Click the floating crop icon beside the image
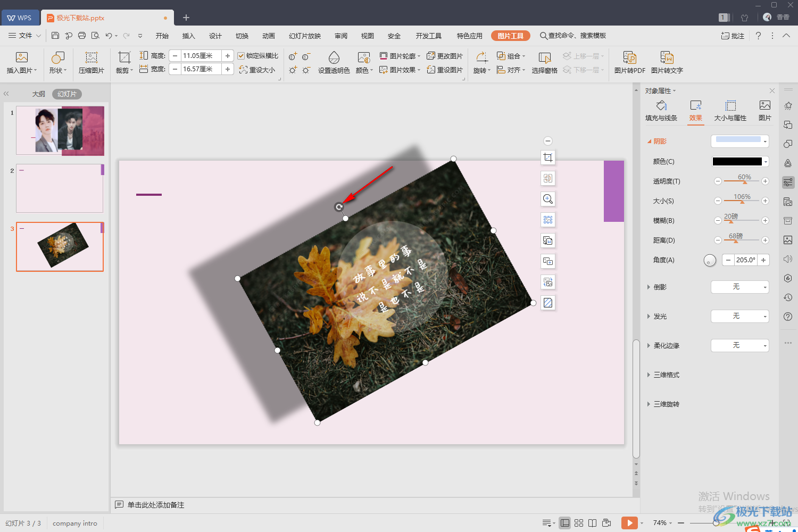Image resolution: width=798 pixels, height=532 pixels. pyautogui.click(x=548, y=157)
